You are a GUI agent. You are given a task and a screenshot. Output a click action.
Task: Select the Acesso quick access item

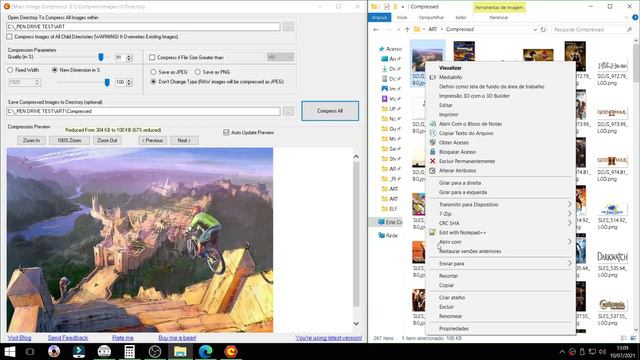390,49
